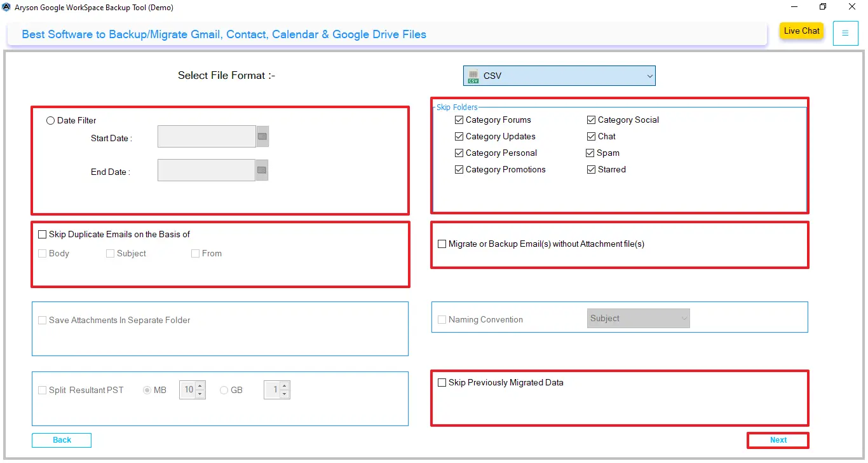
Task: Open the hamburger menu icon
Action: click(845, 33)
